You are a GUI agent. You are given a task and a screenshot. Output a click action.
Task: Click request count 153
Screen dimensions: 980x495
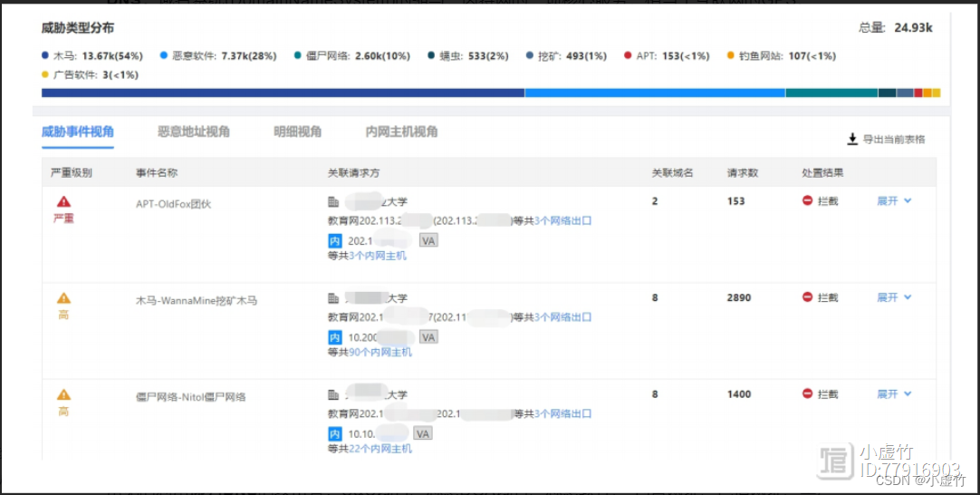pyautogui.click(x=735, y=201)
